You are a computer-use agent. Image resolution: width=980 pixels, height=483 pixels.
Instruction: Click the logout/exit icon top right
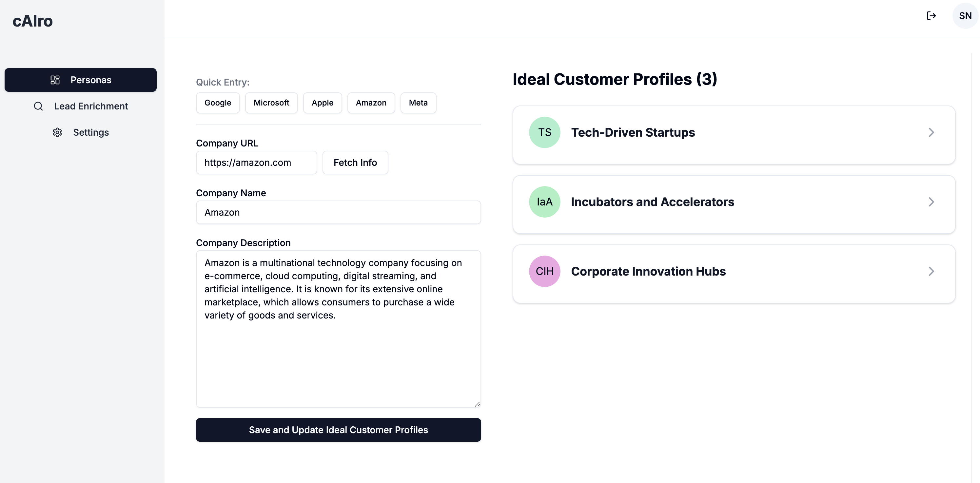point(931,15)
